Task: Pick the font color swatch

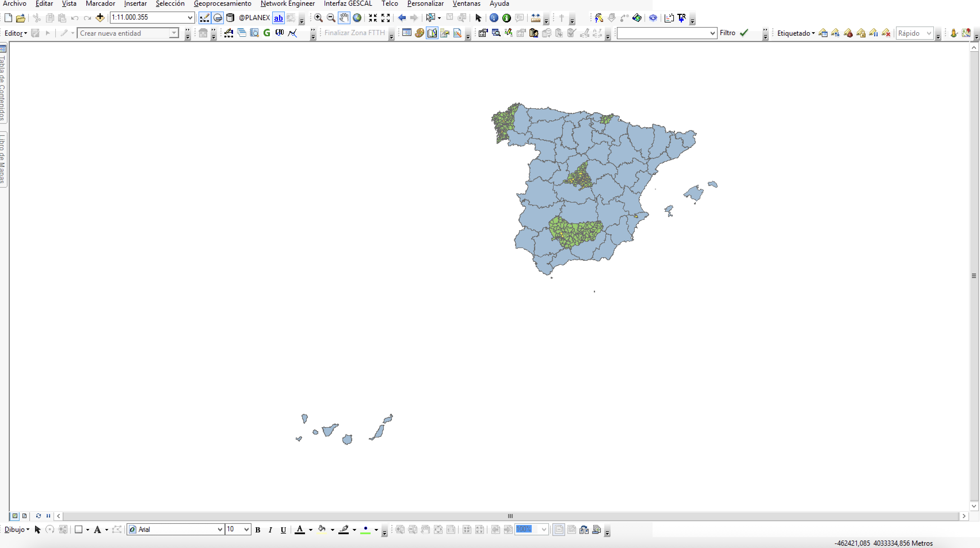Action: tap(300, 529)
